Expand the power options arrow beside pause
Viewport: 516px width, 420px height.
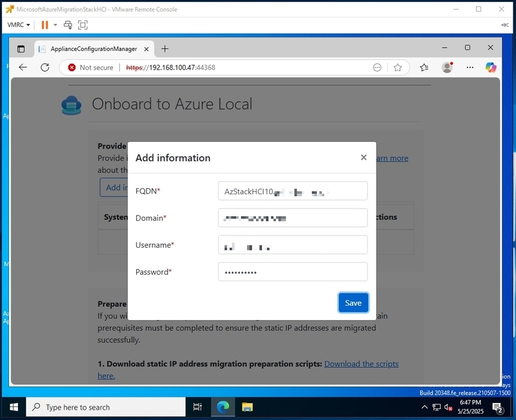[x=55, y=25]
